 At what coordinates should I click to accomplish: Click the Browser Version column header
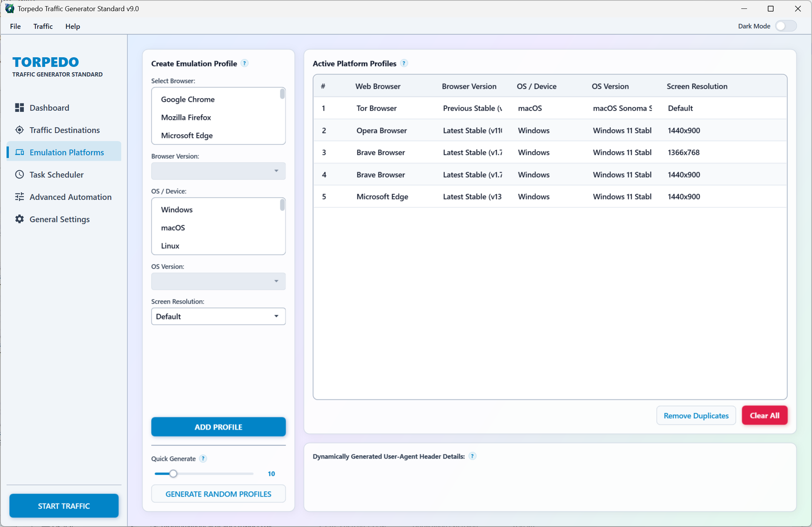click(469, 86)
